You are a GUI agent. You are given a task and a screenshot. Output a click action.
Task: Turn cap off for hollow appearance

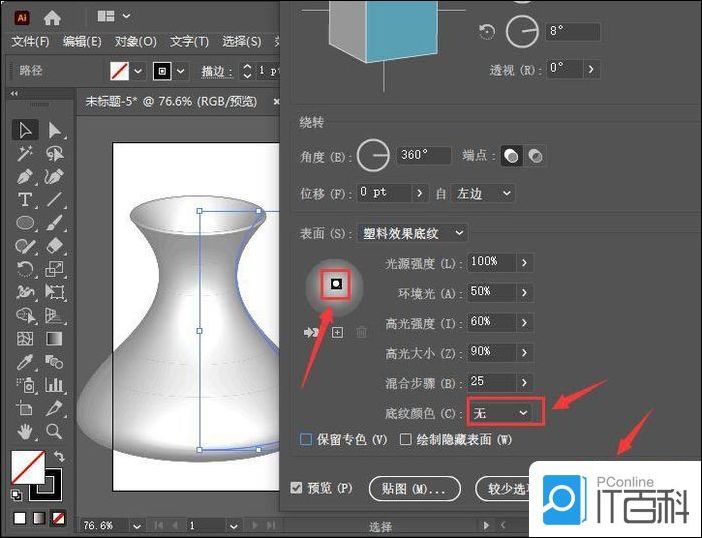[x=535, y=156]
